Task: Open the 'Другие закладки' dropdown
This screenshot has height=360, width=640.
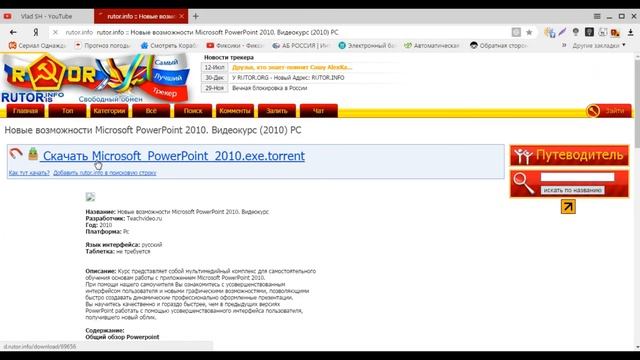Action: pos(599,46)
